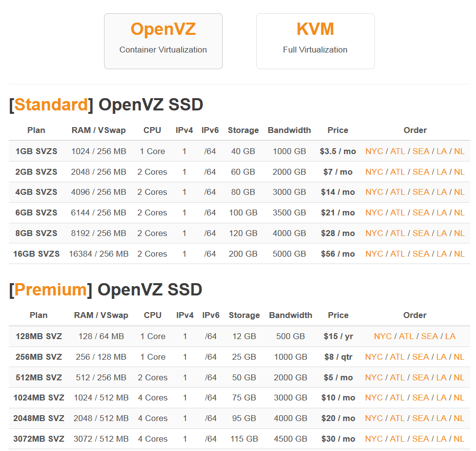Order 256MB SVZ plan in NYC
The width and height of the screenshot is (476, 451).
[x=374, y=357]
